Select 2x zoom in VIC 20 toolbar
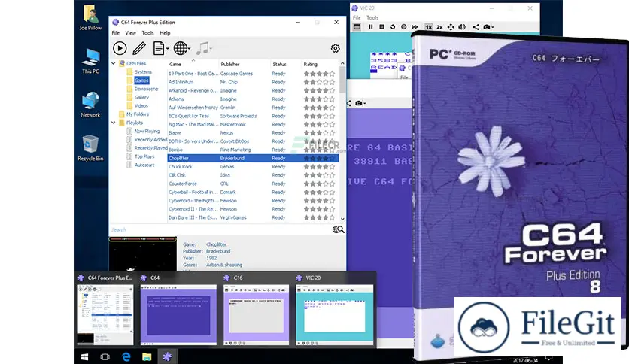The image size is (629, 364). (x=439, y=27)
